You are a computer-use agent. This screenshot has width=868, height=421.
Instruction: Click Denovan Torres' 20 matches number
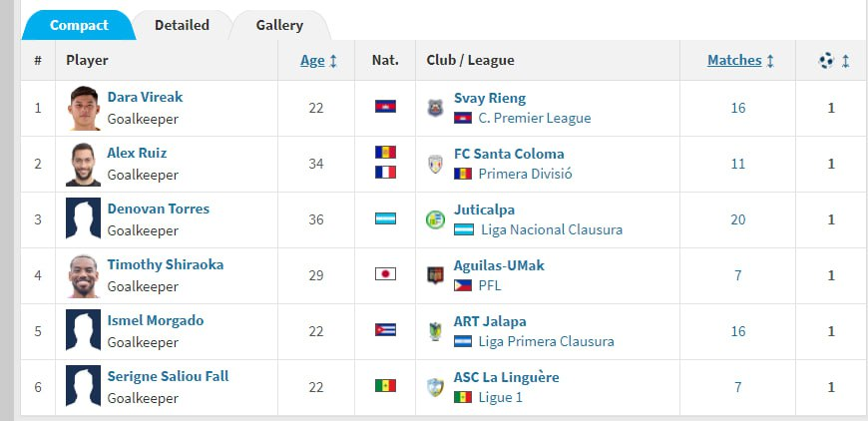click(737, 219)
